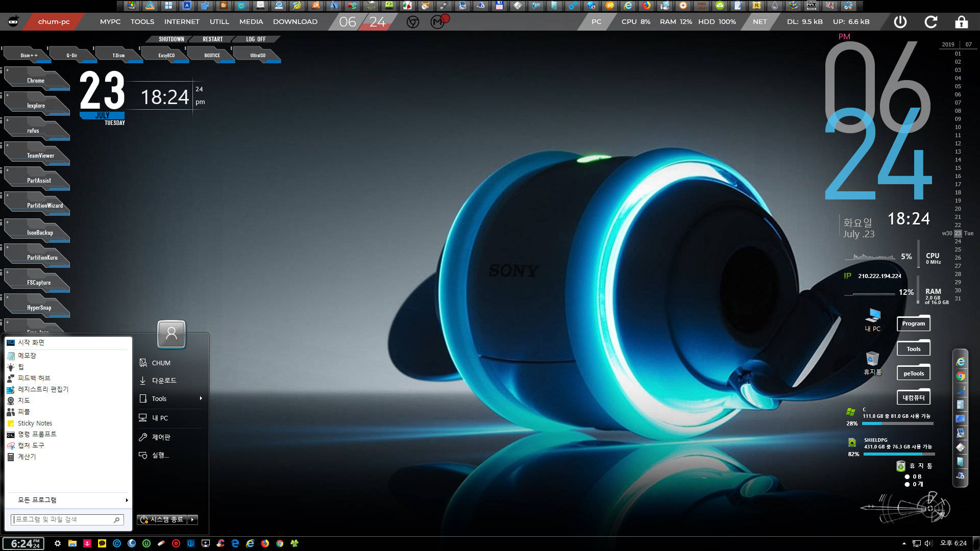980x551 pixels.
Task: Click the user avatar in start menu
Action: coord(171,334)
